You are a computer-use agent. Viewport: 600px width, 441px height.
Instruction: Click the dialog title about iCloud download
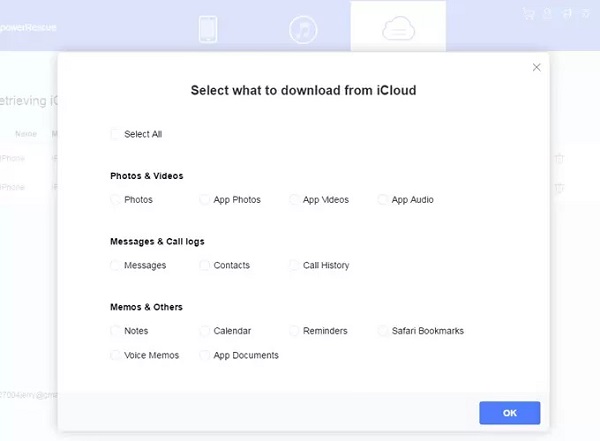tap(303, 90)
